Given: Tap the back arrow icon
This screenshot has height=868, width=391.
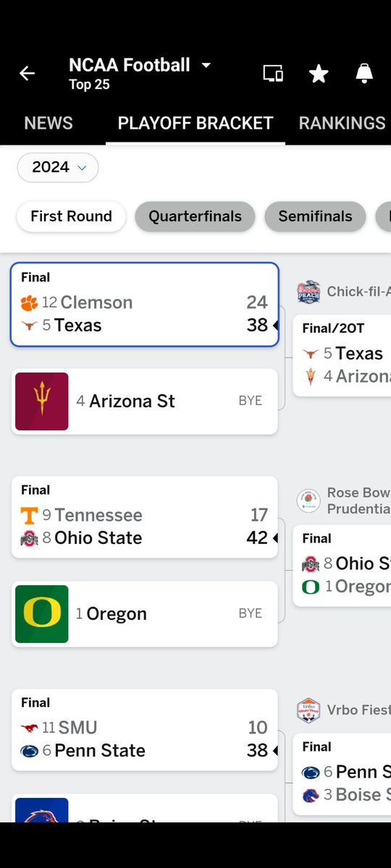Looking at the screenshot, I should 27,74.
